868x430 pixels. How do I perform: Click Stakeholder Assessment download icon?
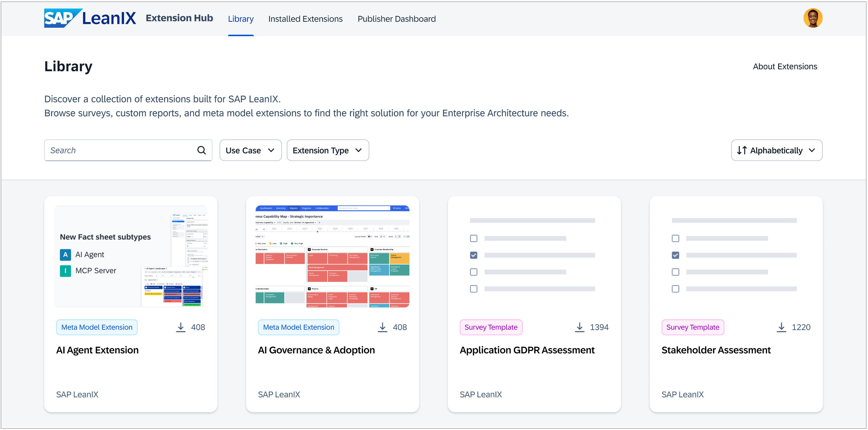click(781, 327)
